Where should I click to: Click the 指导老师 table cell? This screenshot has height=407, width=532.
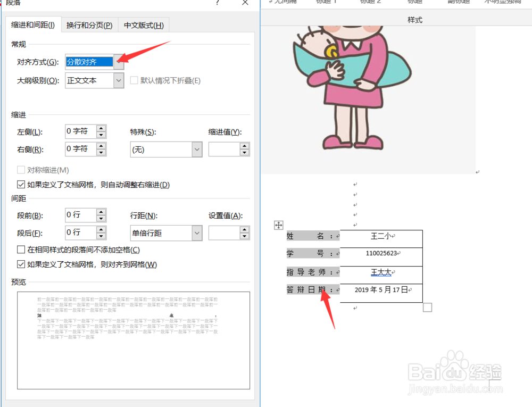tap(313, 272)
